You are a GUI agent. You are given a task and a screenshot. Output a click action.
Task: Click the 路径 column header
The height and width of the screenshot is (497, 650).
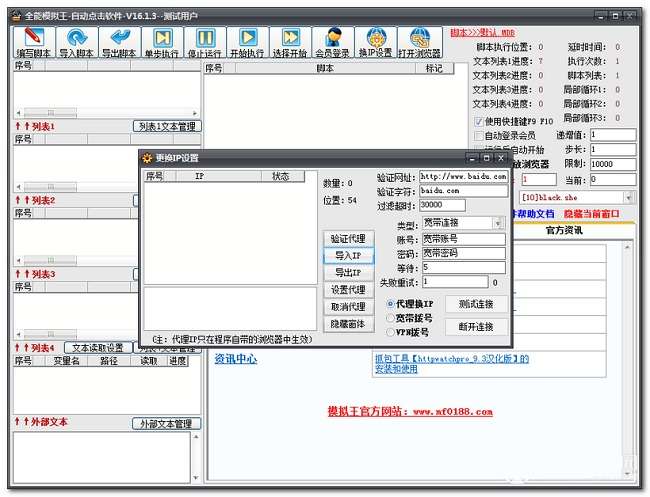pos(109,361)
